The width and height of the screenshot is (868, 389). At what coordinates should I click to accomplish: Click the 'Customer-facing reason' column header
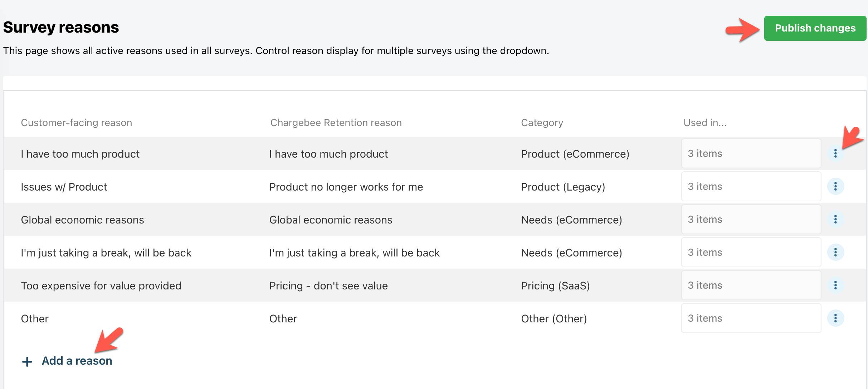(x=77, y=123)
